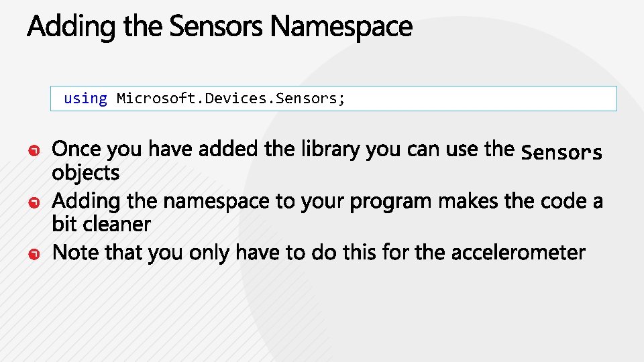The image size is (644, 362).
Task: Click the word "accelerometer" in the last bullet
Action: [x=518, y=253]
